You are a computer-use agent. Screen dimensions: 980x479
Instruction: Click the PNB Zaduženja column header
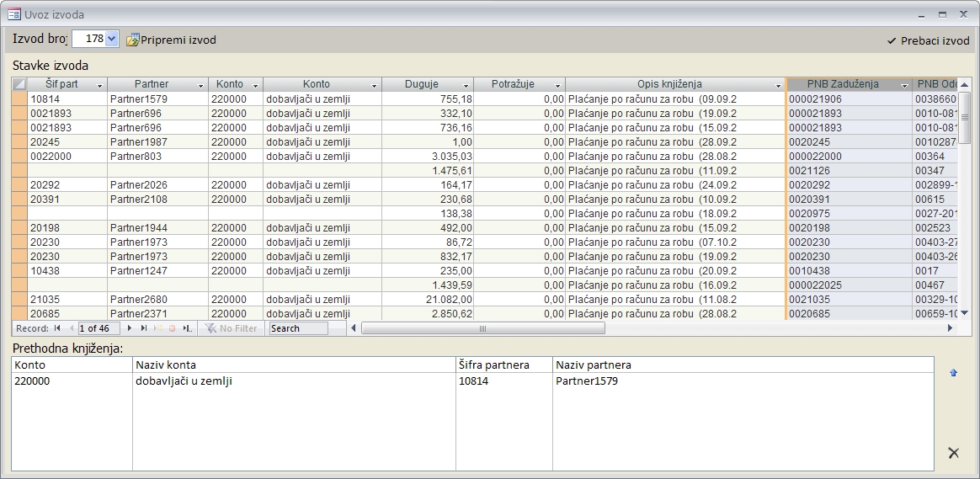pos(842,84)
